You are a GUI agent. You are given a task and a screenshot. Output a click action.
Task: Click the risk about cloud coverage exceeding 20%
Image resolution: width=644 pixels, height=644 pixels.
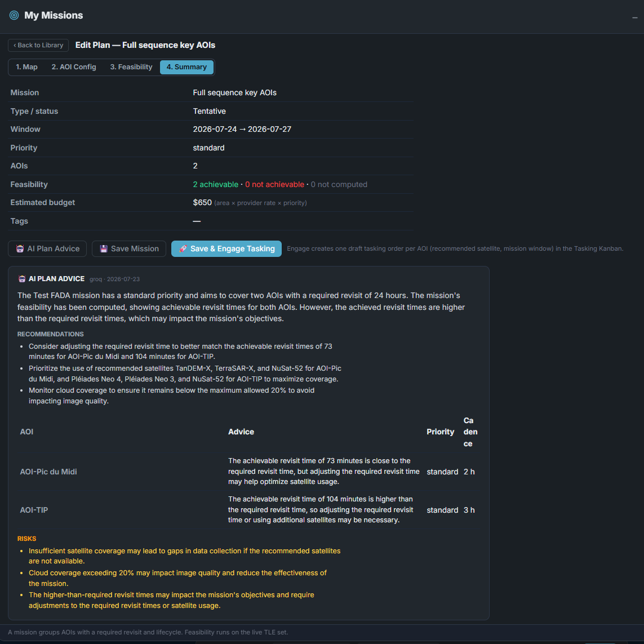tap(177, 578)
